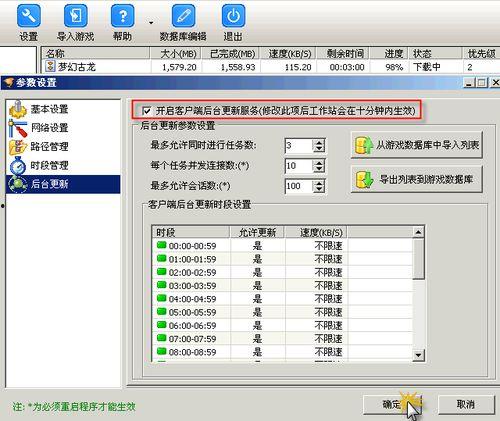Viewport: 500px width, 421px height.
Task: Click the 剩余时间 column header
Action: tap(342, 53)
